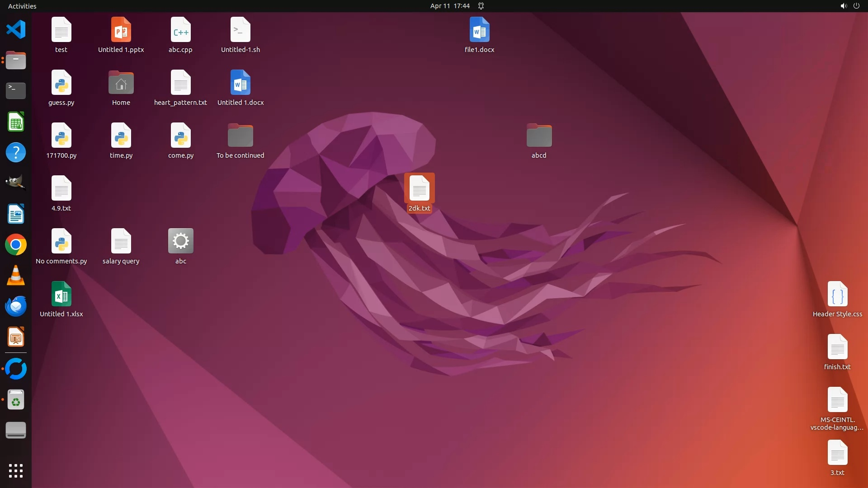The image size is (868, 488).
Task: Open Activities overview
Action: 22,6
